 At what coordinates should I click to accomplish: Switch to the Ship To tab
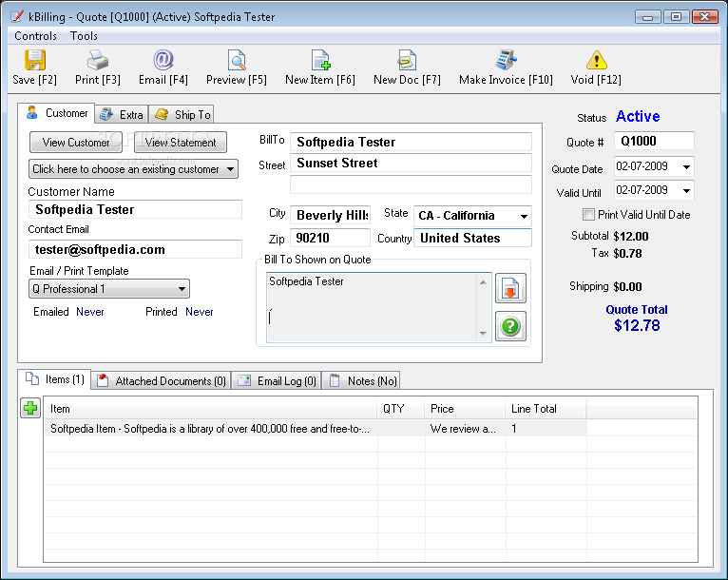(182, 114)
